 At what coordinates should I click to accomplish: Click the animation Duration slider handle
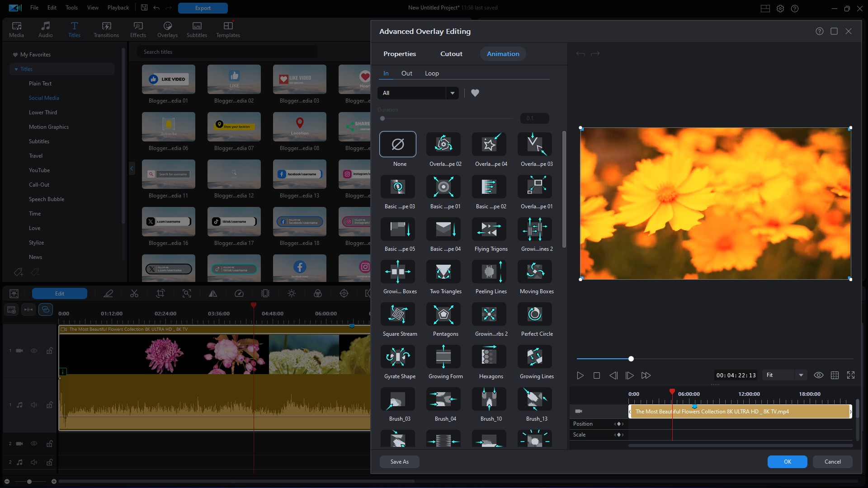[x=382, y=118]
